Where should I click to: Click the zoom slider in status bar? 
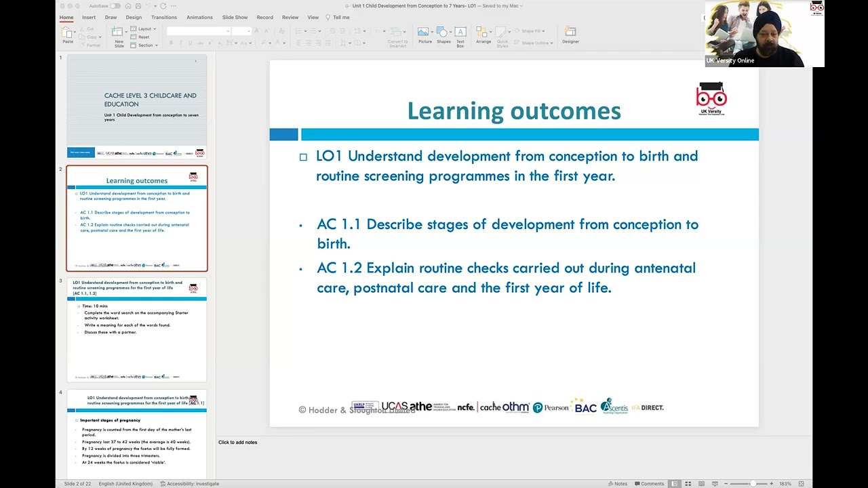749,484
